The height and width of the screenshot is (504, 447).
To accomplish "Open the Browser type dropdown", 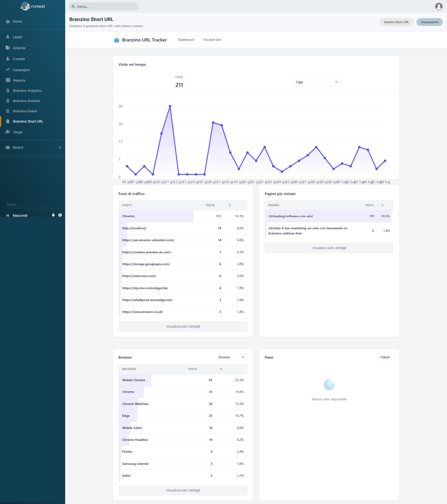I will point(232,357).
